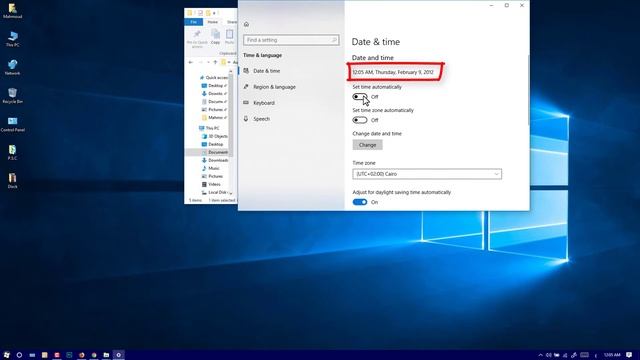Select Downloads under This PC in tree

tap(215, 160)
